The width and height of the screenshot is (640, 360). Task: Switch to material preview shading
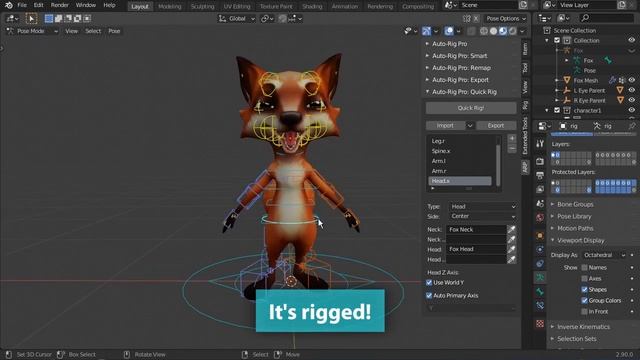(x=503, y=31)
